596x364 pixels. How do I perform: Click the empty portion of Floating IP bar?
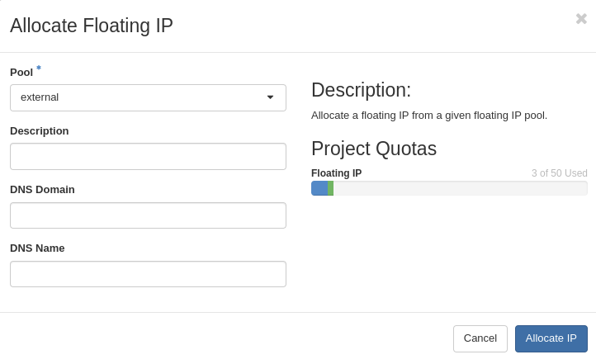click(459, 188)
